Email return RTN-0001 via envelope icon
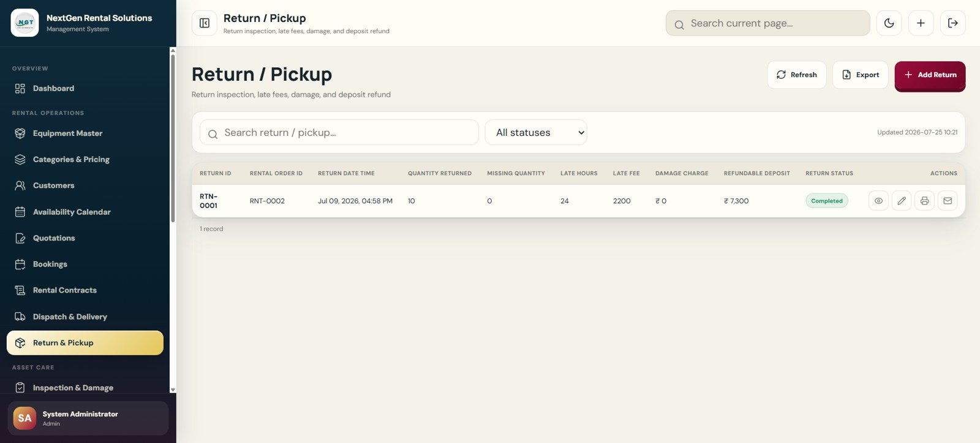The height and width of the screenshot is (443, 980). tap(948, 201)
